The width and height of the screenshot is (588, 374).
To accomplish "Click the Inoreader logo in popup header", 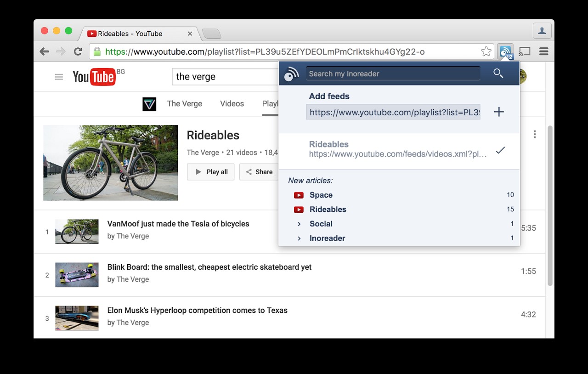I will pyautogui.click(x=291, y=74).
